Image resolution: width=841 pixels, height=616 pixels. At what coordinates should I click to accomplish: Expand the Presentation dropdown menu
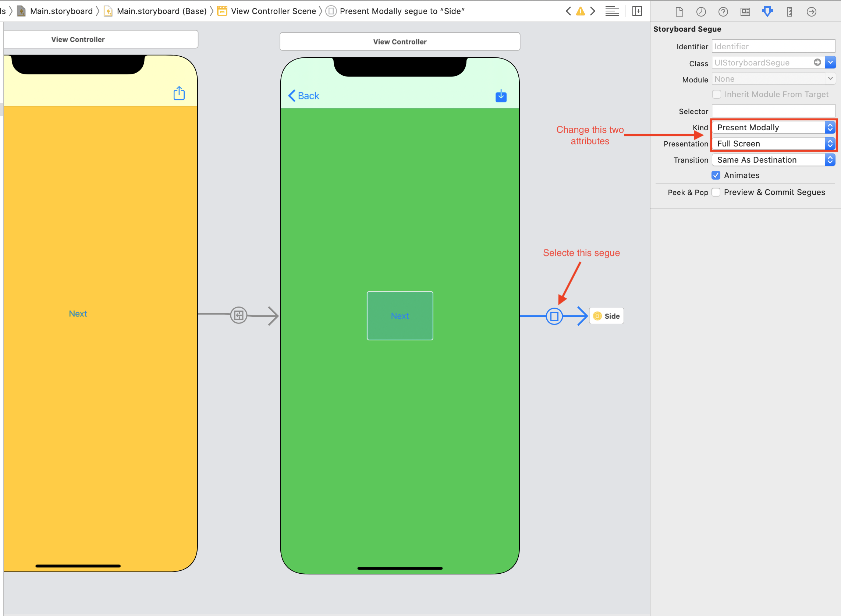829,143
